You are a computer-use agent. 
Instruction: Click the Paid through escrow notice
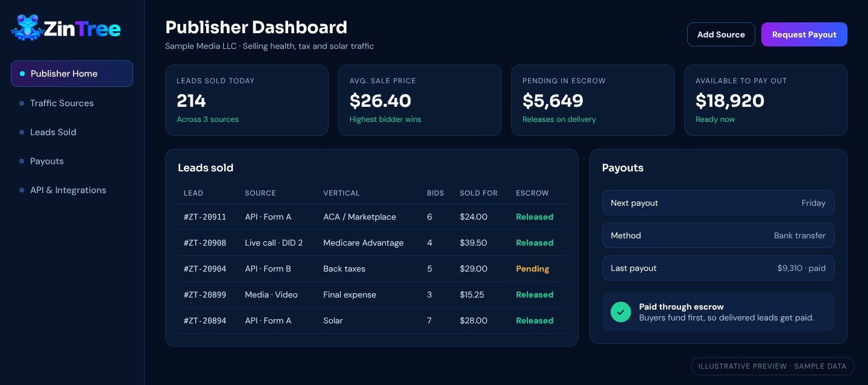(718, 312)
